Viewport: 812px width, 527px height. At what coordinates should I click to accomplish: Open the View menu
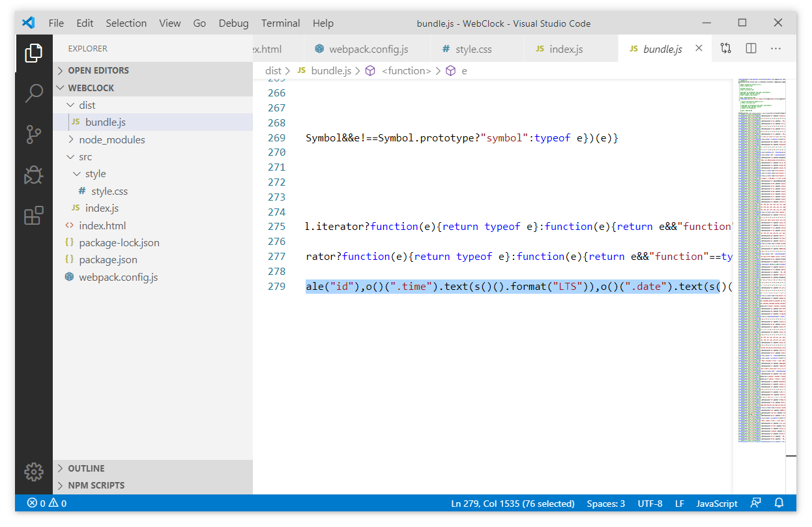point(170,23)
